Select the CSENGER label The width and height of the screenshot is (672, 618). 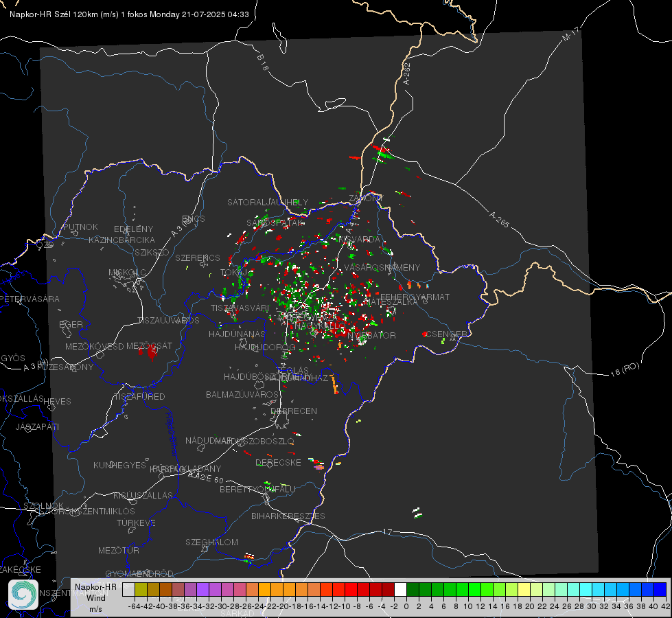446,334
